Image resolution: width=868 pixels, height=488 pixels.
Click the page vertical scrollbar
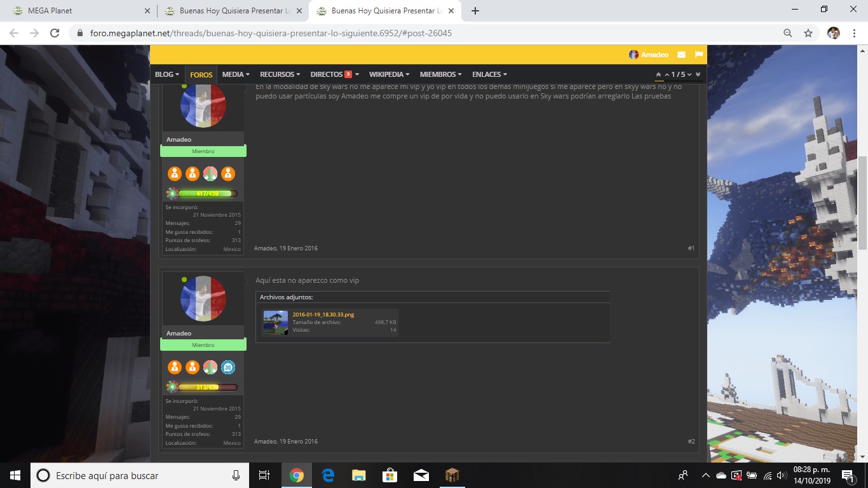click(x=862, y=203)
